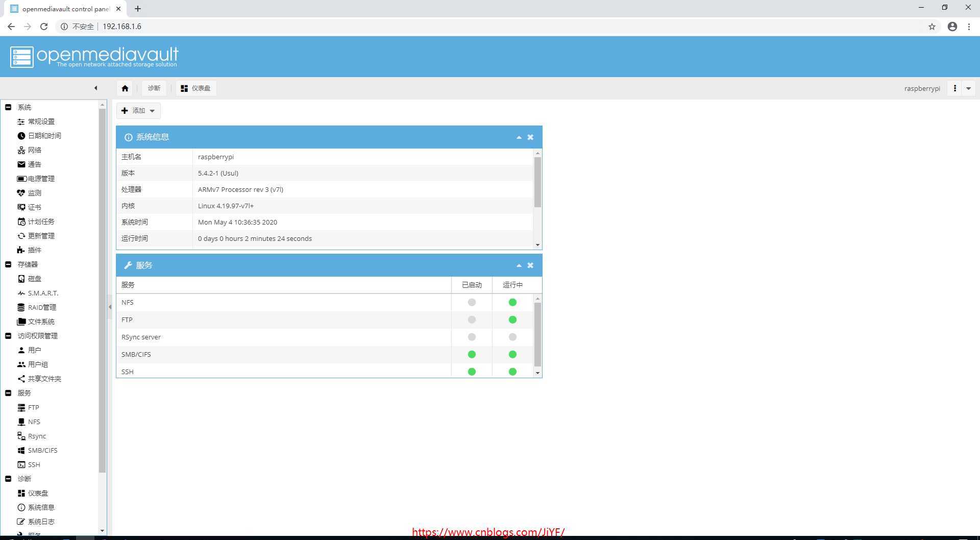Viewport: 980px width, 540px height.
Task: Click the 磁盘 disks icon
Action: pos(21,279)
